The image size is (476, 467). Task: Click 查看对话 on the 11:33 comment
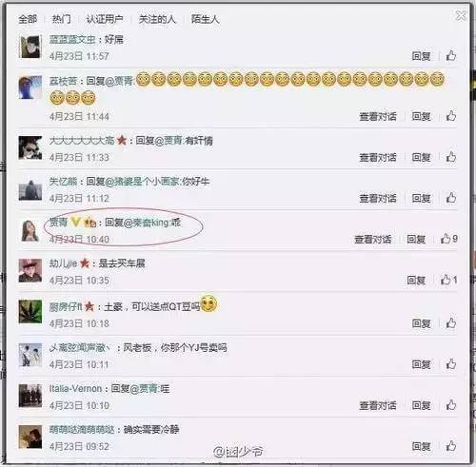click(x=378, y=157)
